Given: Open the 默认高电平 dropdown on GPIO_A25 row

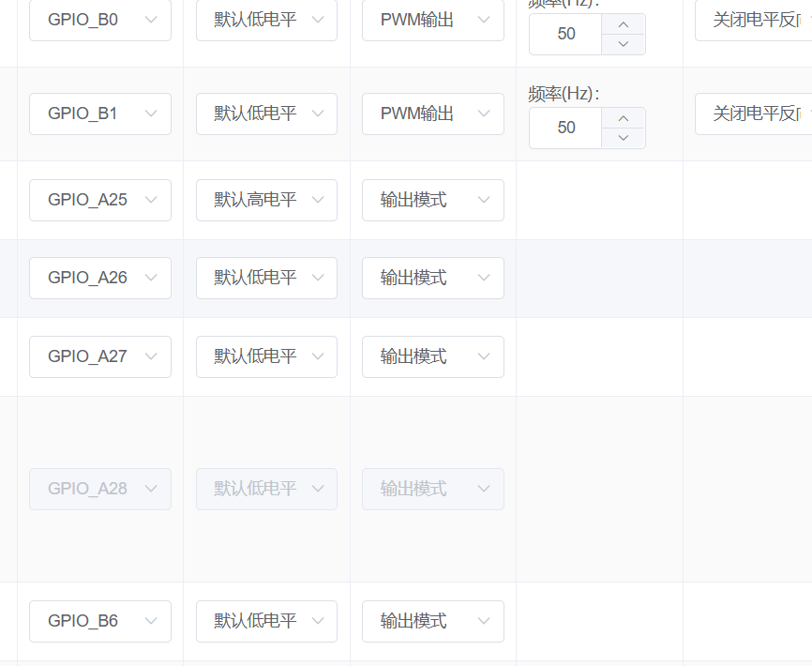Looking at the screenshot, I should click(266, 200).
